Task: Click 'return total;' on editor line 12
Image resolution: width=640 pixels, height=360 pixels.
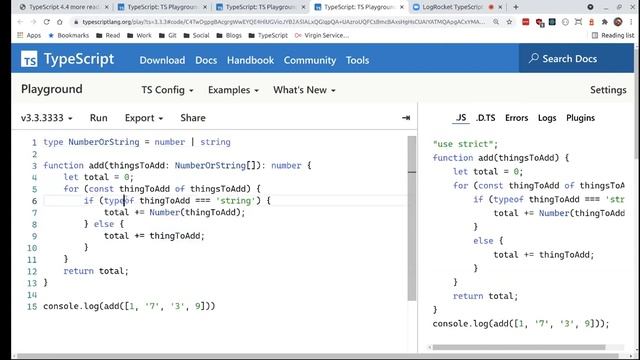Action: pos(96,271)
